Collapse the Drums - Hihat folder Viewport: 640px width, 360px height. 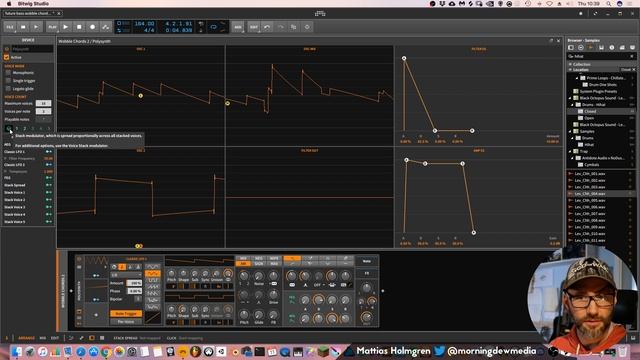click(x=572, y=104)
